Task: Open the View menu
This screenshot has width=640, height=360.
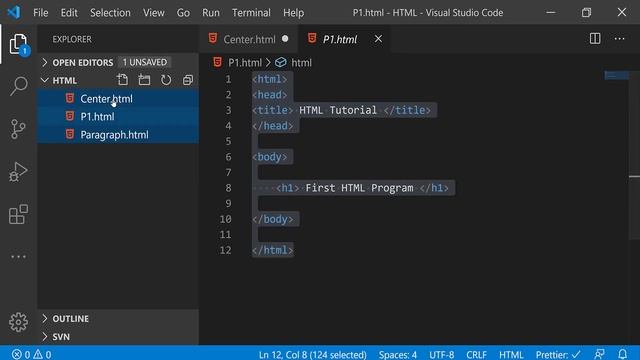Action: 153,13
